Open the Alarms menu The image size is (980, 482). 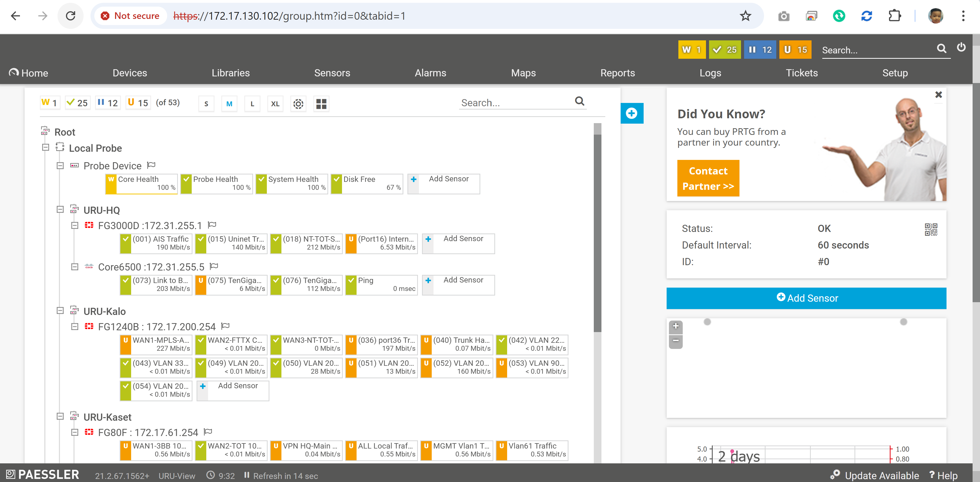430,73
